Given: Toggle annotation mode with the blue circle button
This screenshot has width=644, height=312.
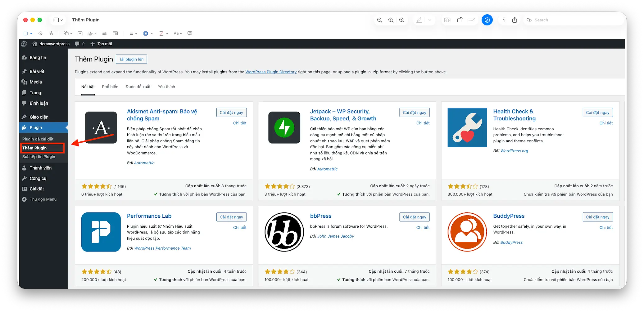Looking at the screenshot, I should [x=487, y=20].
